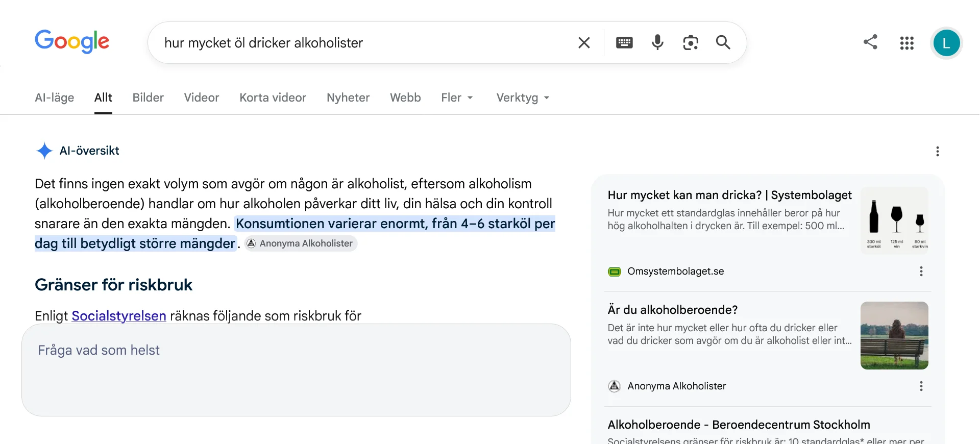The image size is (980, 444).
Task: Open the 'Är du alkoholberoende?' result
Action: (x=673, y=310)
